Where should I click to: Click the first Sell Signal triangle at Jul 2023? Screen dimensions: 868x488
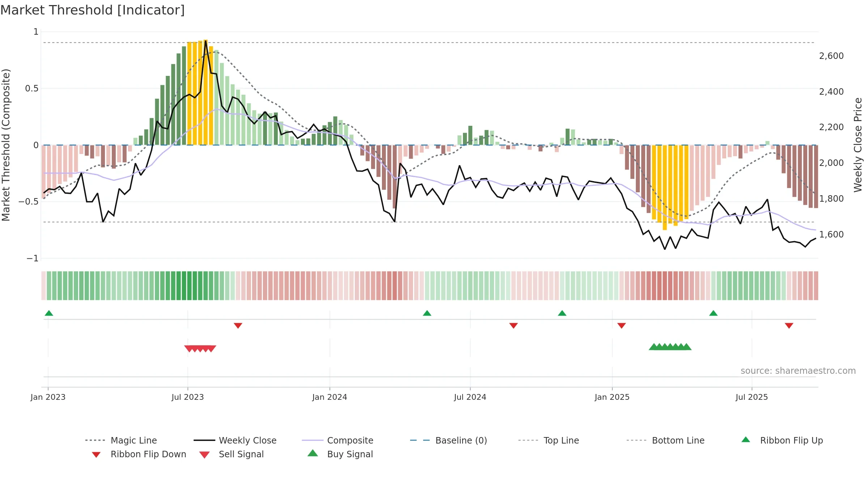[189, 348]
